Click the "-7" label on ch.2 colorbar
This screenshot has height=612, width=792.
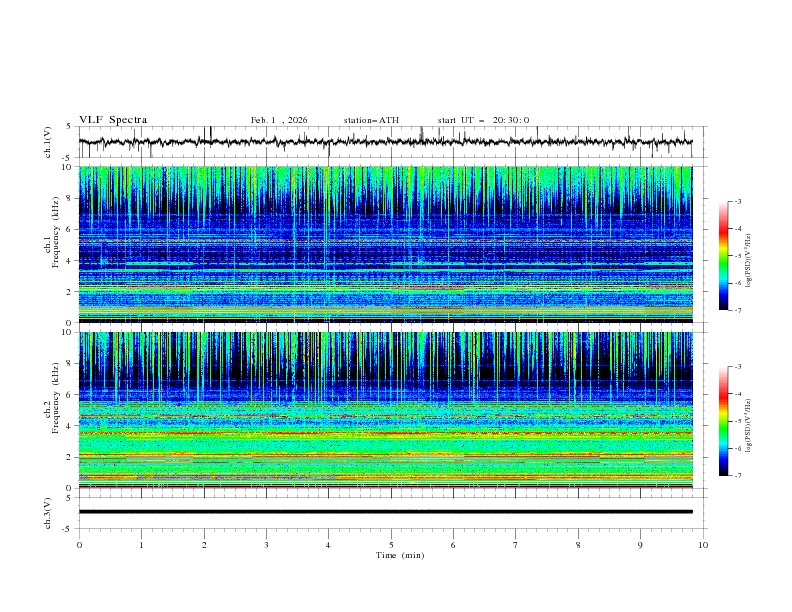[737, 476]
